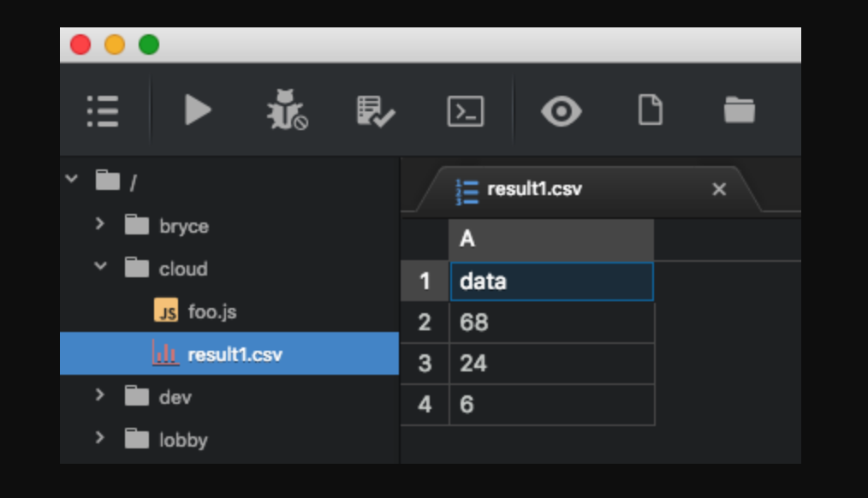
Task: Open the terminal console icon
Action: click(466, 111)
